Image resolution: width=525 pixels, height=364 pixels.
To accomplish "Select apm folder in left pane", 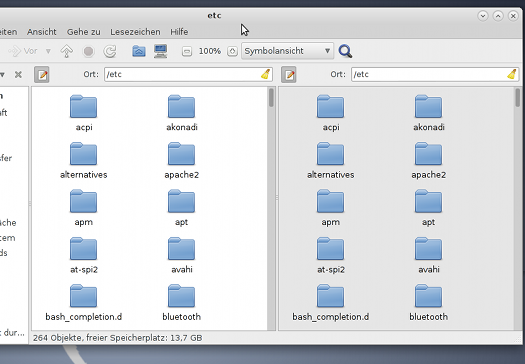I will (x=84, y=208).
